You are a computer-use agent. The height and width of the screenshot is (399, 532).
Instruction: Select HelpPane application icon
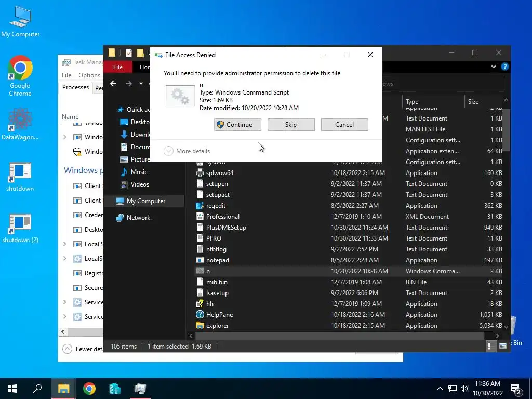coord(200,314)
